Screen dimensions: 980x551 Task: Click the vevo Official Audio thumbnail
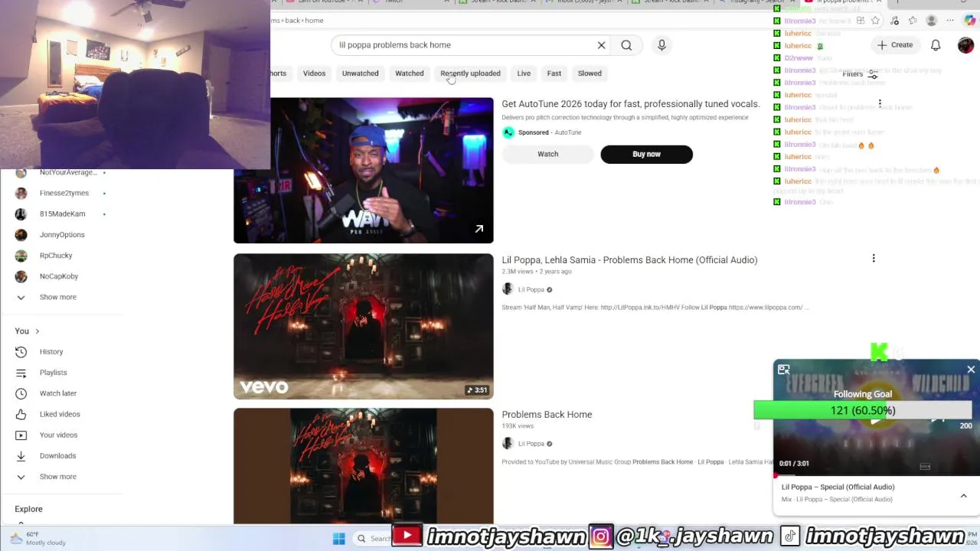click(364, 326)
